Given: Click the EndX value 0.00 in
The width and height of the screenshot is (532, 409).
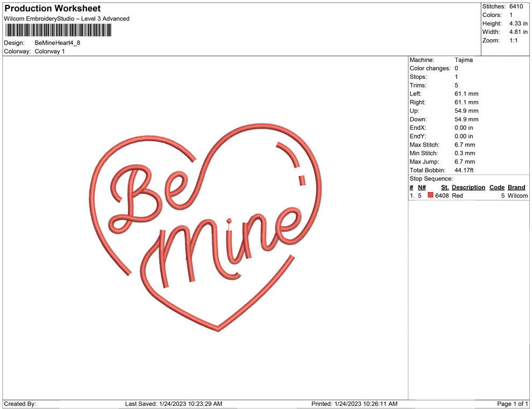Looking at the screenshot, I should (464, 127).
